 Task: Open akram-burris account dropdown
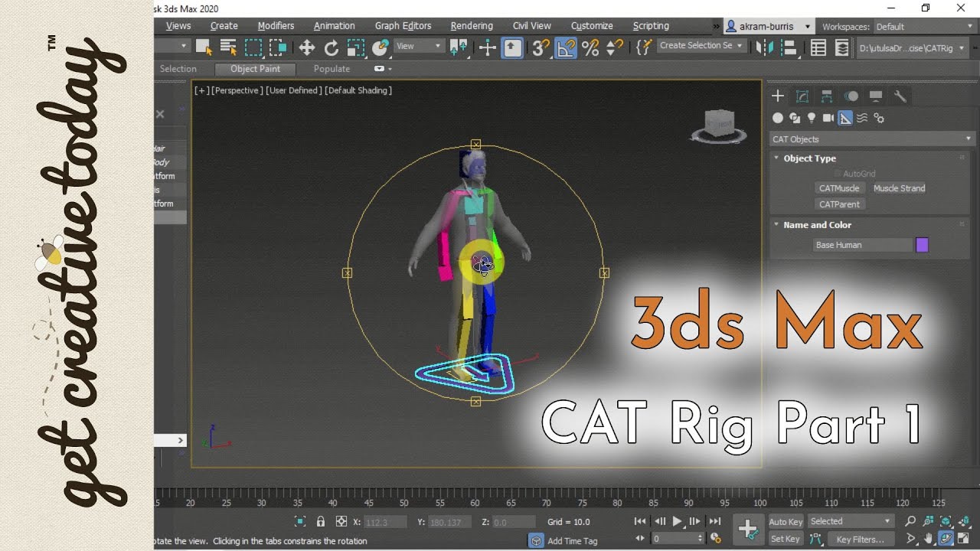pyautogui.click(x=769, y=26)
